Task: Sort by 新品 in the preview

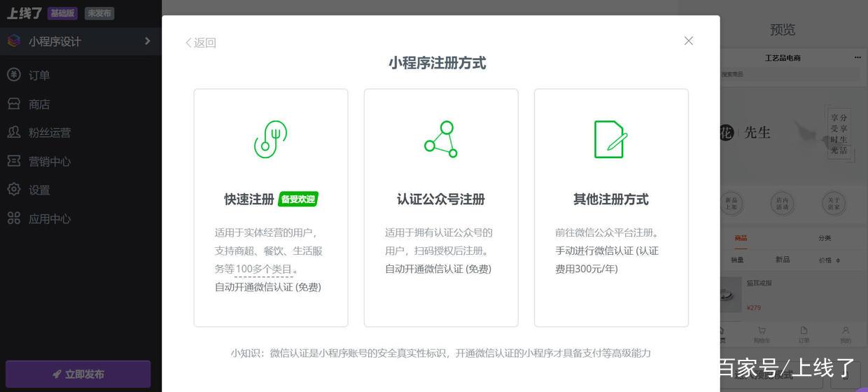Action: [783, 260]
